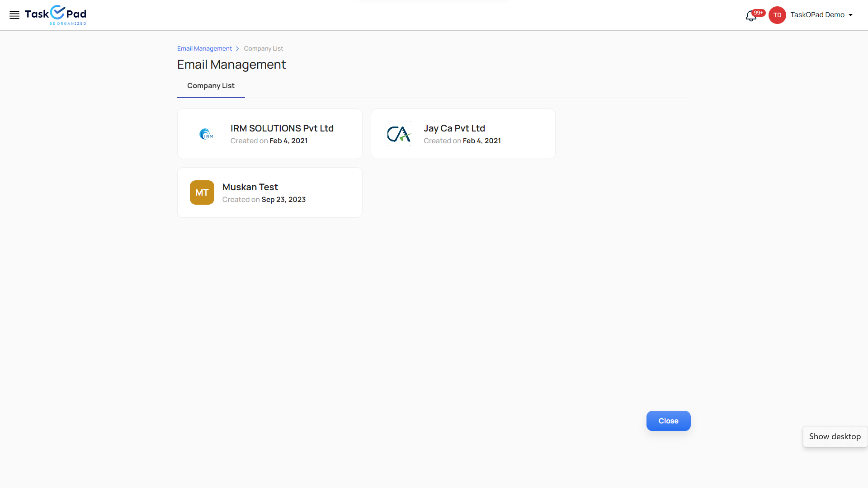Click the TaskOPad logo
Screen dimensions: 868x488
(56, 15)
